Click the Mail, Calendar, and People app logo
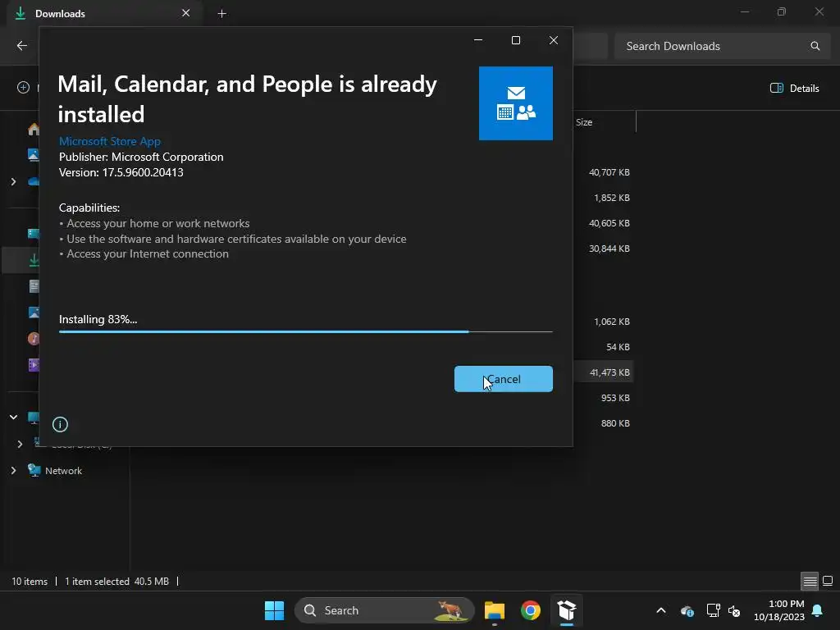This screenshot has height=630, width=840. [x=515, y=103]
